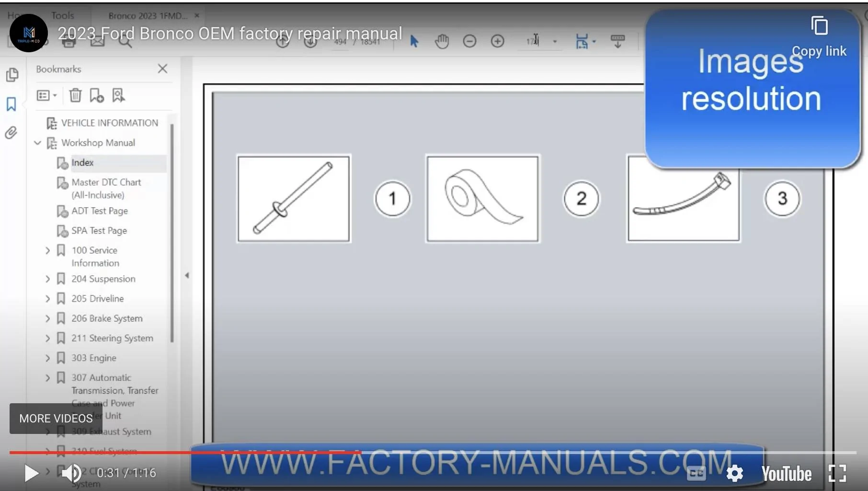Expand 206 Brake System section
Image resolution: width=868 pixels, height=491 pixels.
click(47, 318)
